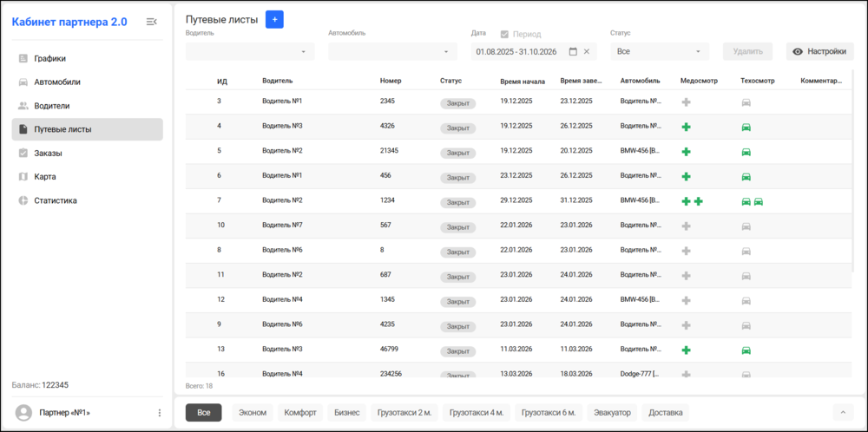This screenshot has height=432, width=868.
Task: Collapse the sidebar menu icon
Action: (x=151, y=22)
